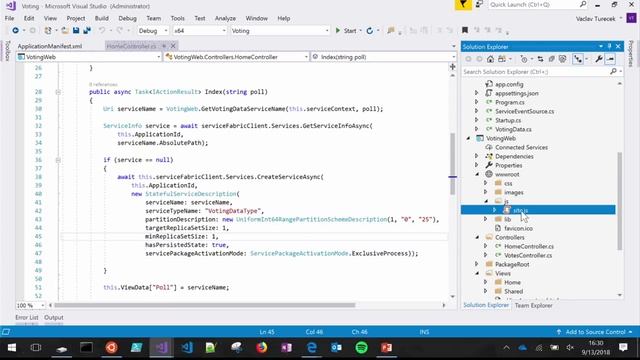Image resolution: width=640 pixels, height=360 pixels.
Task: Click the Solution Explorer search magnifier icon
Action: coord(613,71)
